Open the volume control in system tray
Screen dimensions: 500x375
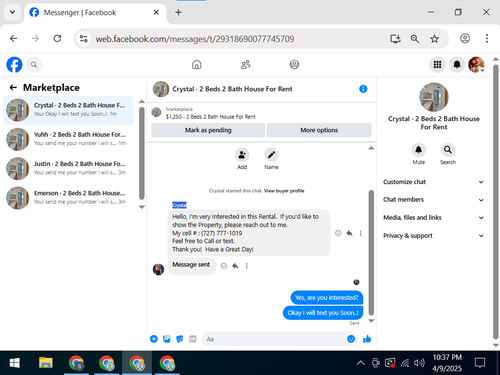(x=419, y=363)
